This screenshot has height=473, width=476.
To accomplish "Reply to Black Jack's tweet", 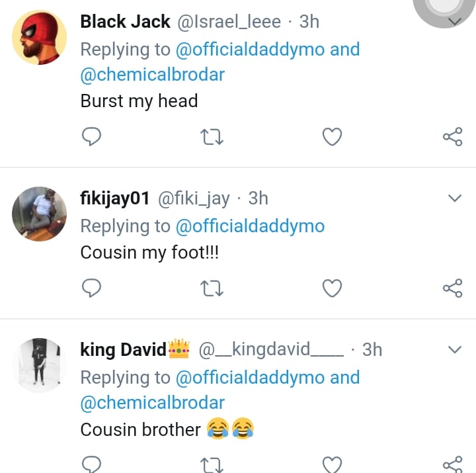I will 91,137.
